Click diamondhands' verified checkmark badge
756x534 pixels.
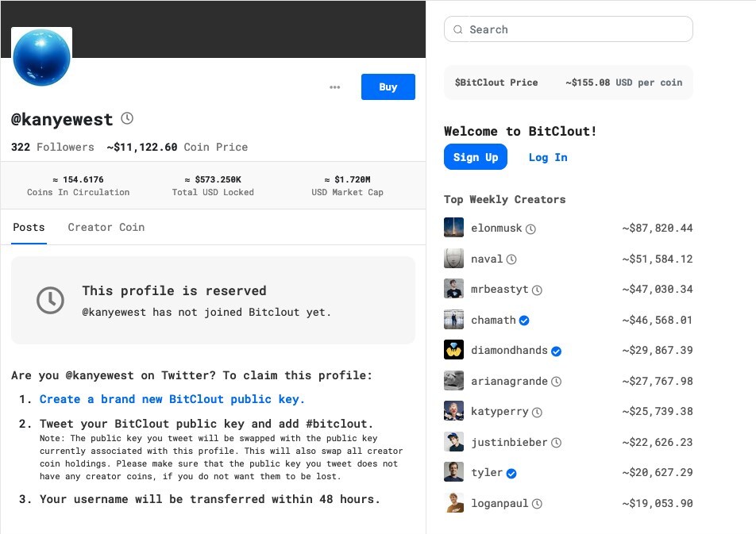[x=557, y=351]
